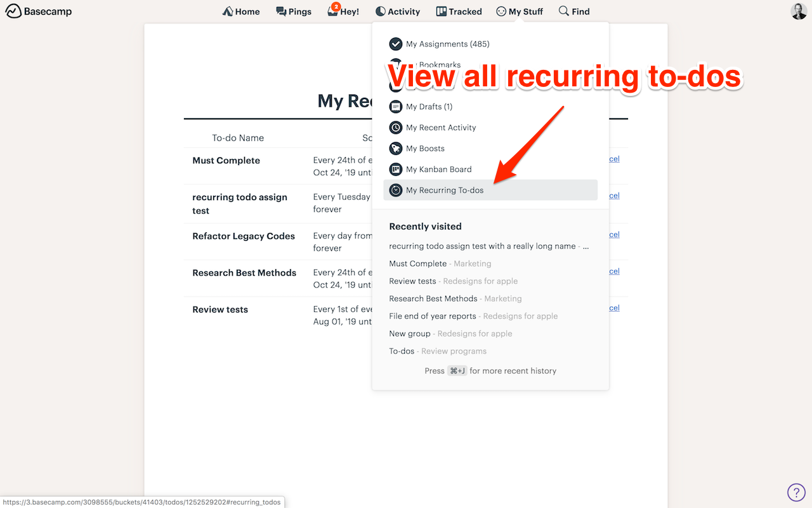The image size is (812, 508).
Task: Click the My Stuff smiley icon
Action: pos(501,11)
